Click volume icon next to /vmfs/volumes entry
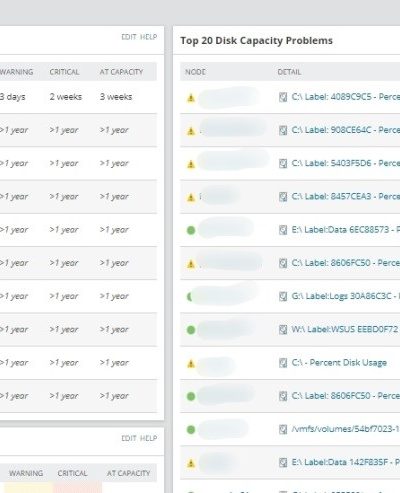The height and width of the screenshot is (493, 400). [x=283, y=429]
